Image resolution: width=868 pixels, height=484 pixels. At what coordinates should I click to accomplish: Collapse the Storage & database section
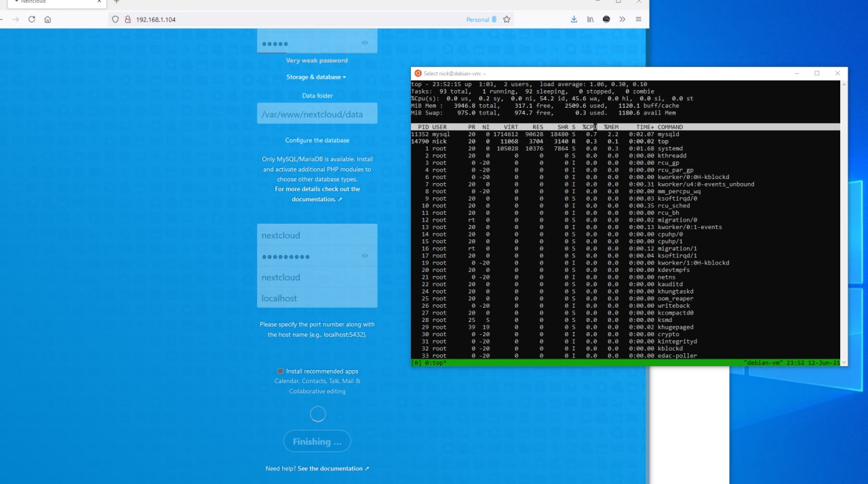click(x=316, y=77)
